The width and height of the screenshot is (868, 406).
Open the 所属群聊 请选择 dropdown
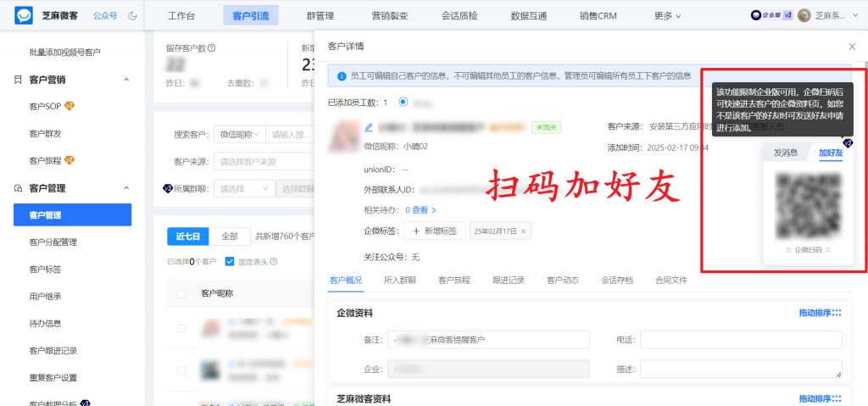244,188
